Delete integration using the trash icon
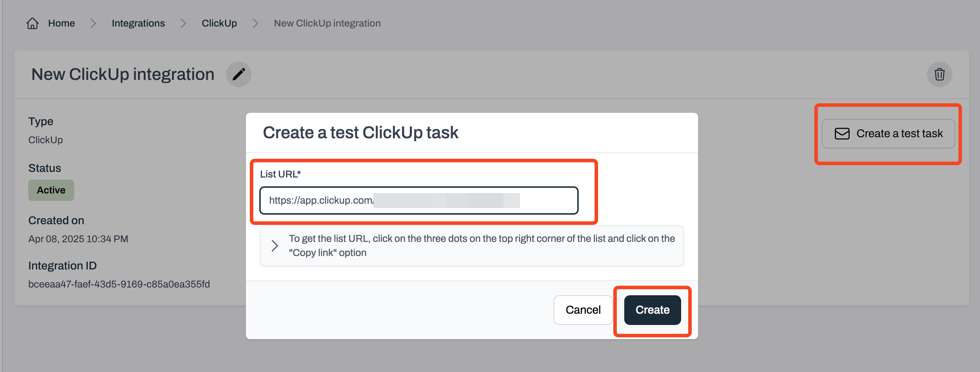Viewport: 980px width, 372px height. click(x=939, y=74)
